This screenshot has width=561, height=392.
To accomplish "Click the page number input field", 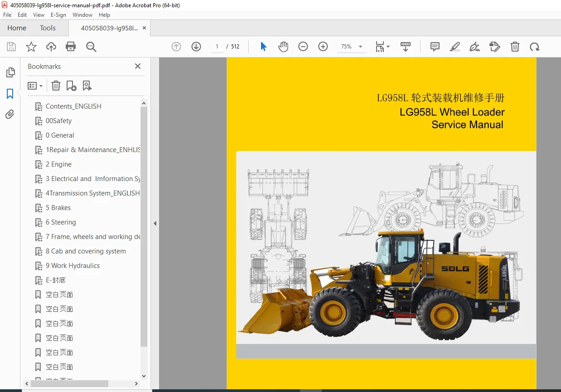I will [217, 47].
